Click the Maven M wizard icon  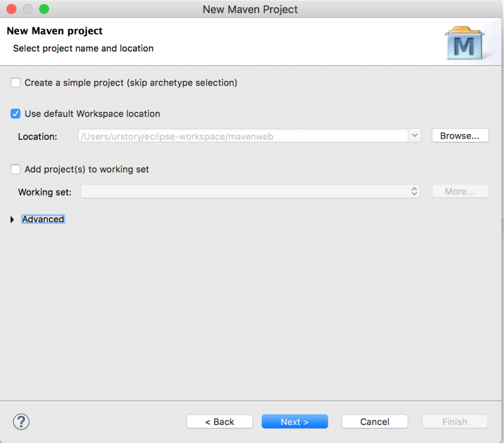pos(465,43)
